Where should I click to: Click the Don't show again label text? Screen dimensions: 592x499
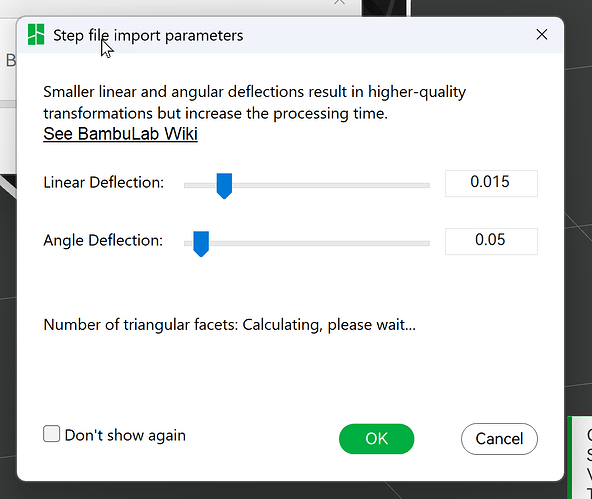pos(125,435)
